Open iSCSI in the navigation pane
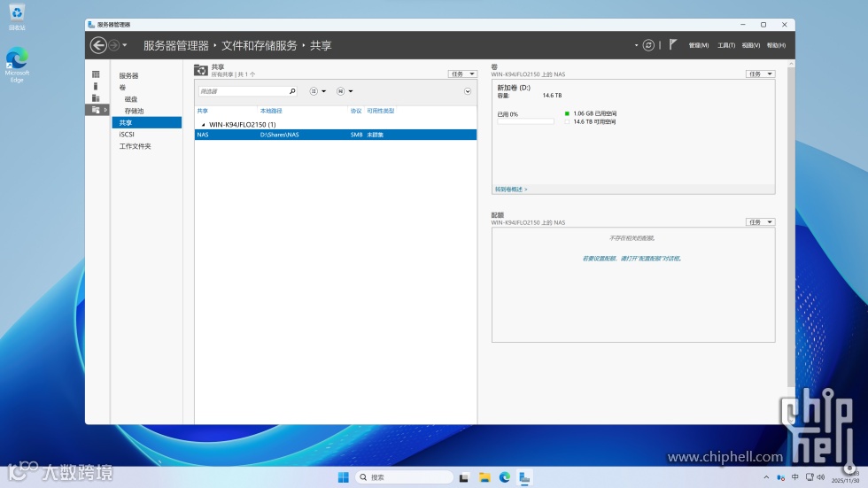This screenshot has width=868, height=488. [x=127, y=134]
